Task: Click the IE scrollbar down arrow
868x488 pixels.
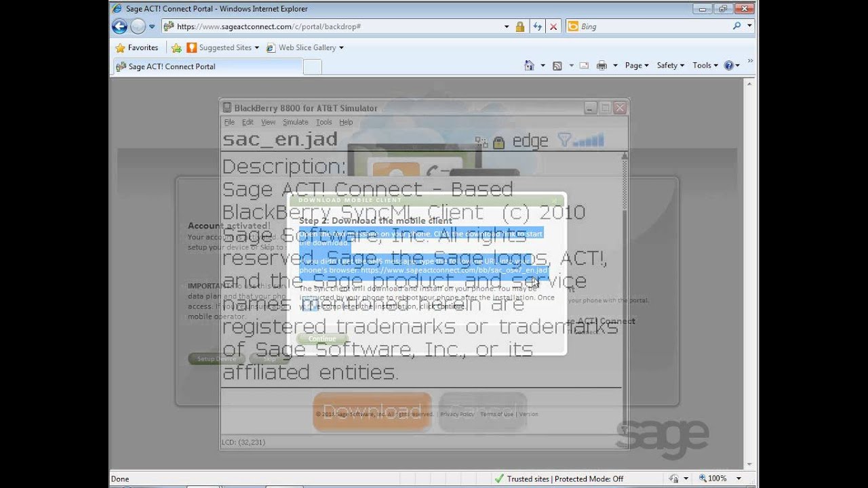Action: [x=749, y=464]
